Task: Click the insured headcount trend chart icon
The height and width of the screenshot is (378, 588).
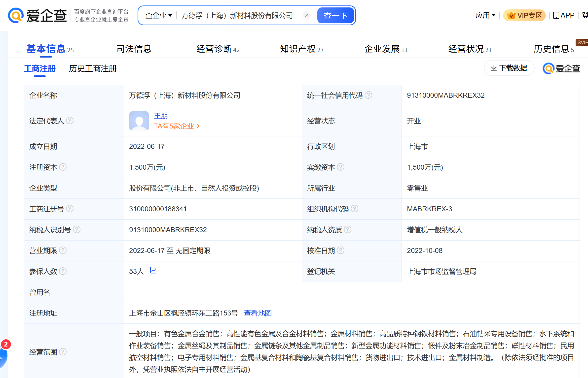Action: pyautogui.click(x=153, y=271)
